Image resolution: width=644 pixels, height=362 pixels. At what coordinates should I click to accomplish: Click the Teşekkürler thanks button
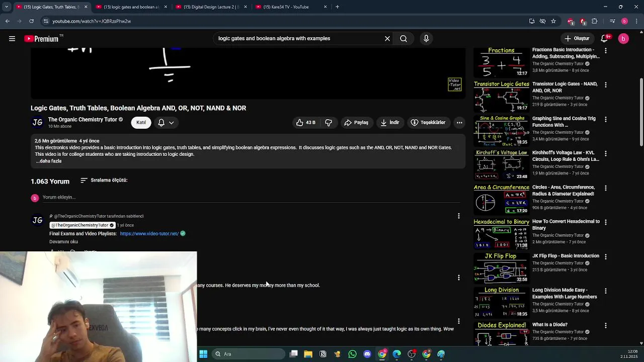tap(428, 123)
